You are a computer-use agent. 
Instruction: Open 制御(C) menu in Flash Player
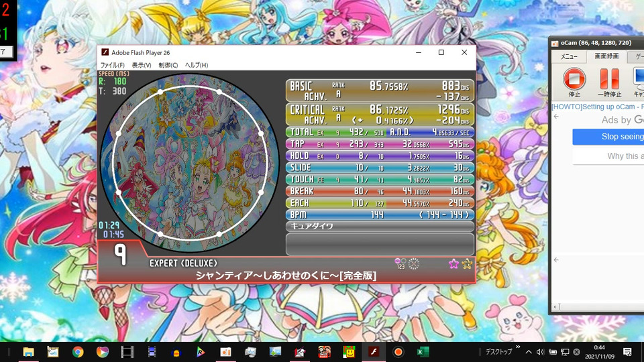pyautogui.click(x=168, y=65)
